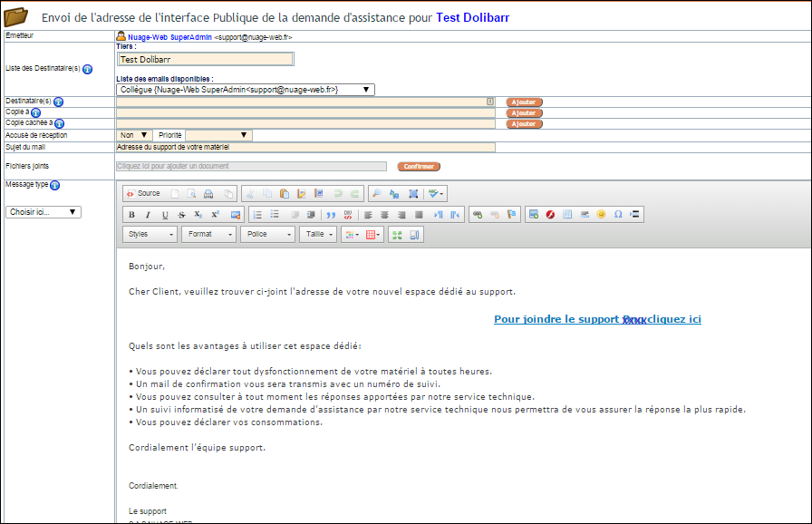The width and height of the screenshot is (812, 524).
Task: Click the Undo arrow icon
Action: pos(338,194)
